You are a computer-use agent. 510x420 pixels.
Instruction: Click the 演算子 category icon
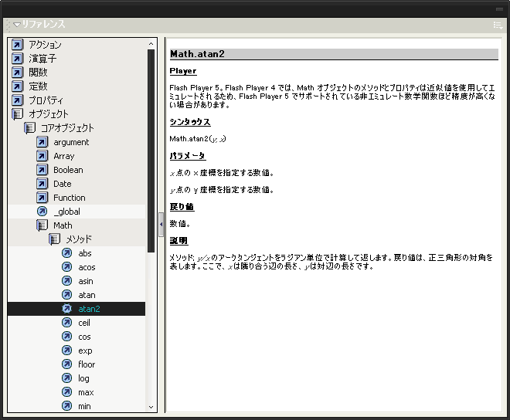point(17,59)
